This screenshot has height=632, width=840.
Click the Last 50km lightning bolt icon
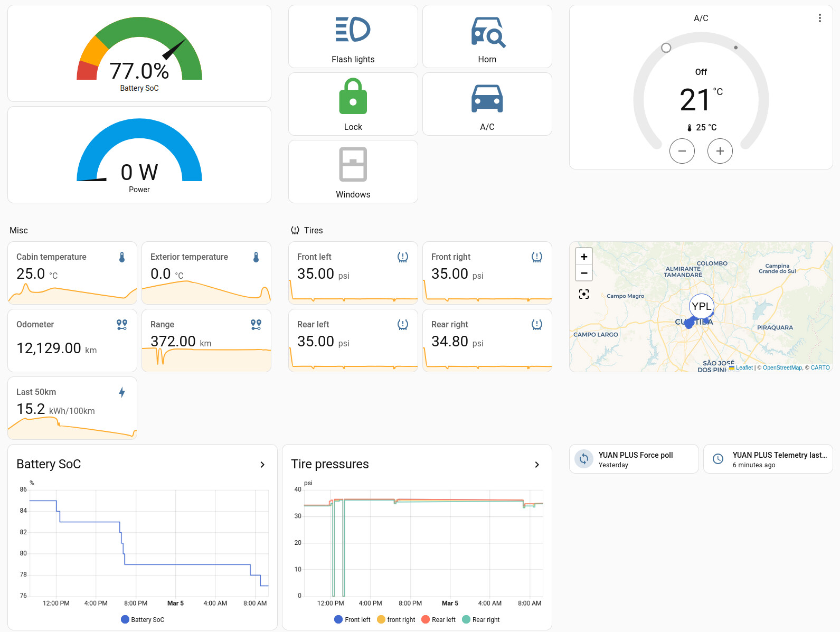pos(122,392)
